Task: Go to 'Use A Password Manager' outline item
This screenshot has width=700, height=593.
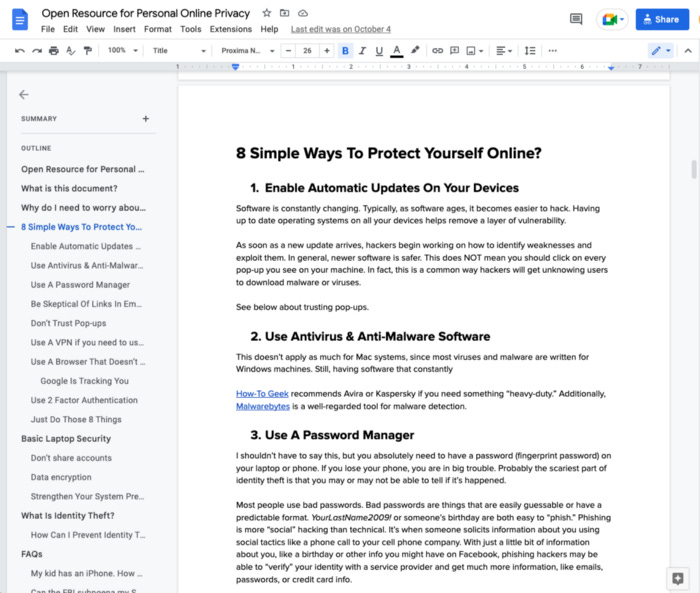Action: 80,285
